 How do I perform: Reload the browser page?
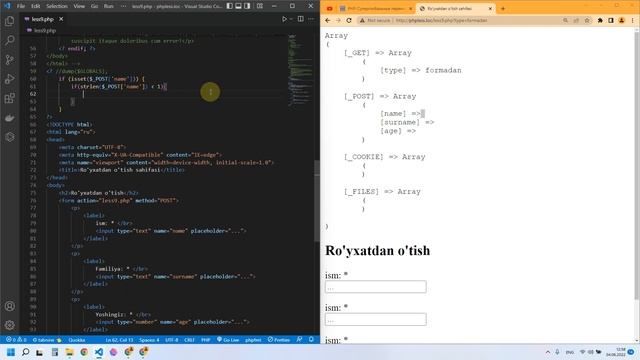[349, 20]
